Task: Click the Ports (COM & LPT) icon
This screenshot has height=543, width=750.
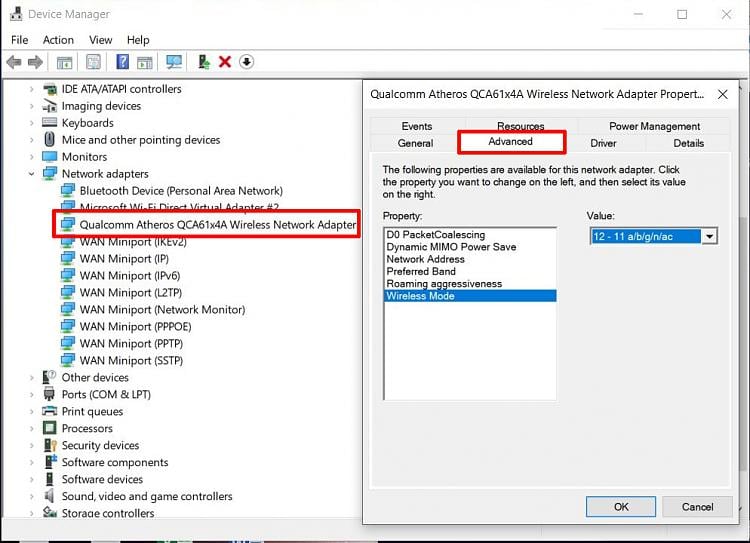Action: click(x=49, y=394)
